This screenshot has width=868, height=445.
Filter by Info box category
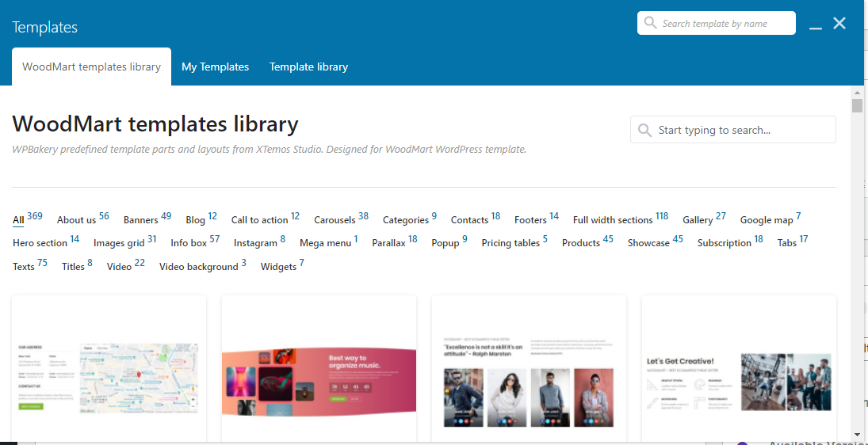coord(195,242)
